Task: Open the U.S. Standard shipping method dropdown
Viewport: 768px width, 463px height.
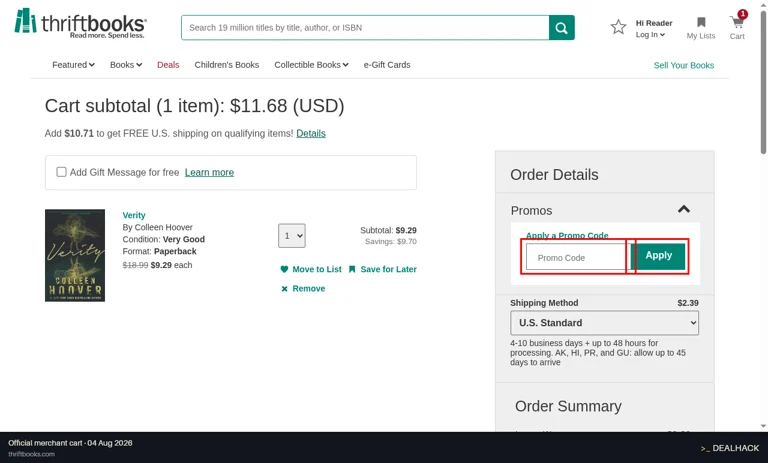Action: 604,323
